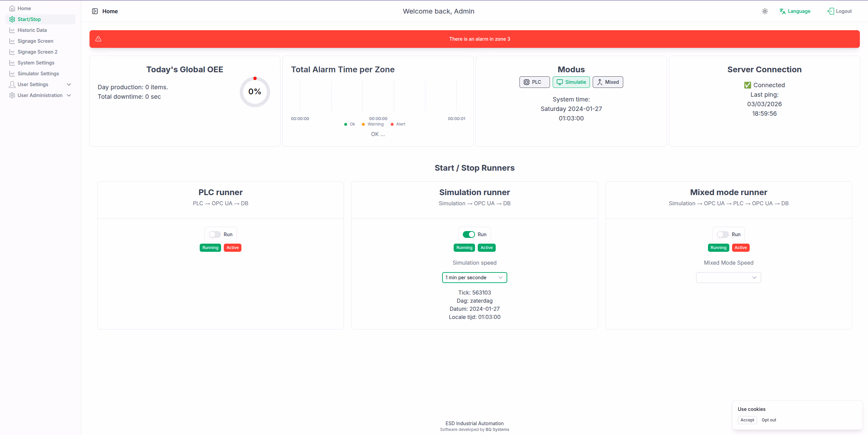Open System Settings in sidebar

[40, 63]
